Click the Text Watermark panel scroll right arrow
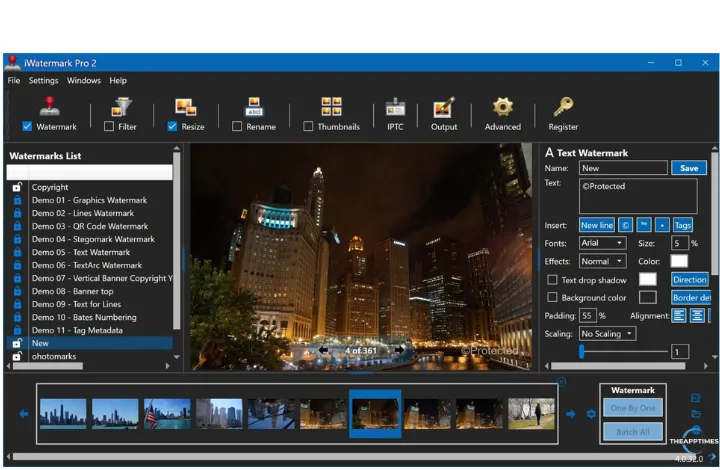Screen dimensions: 720x470 (706, 366)
